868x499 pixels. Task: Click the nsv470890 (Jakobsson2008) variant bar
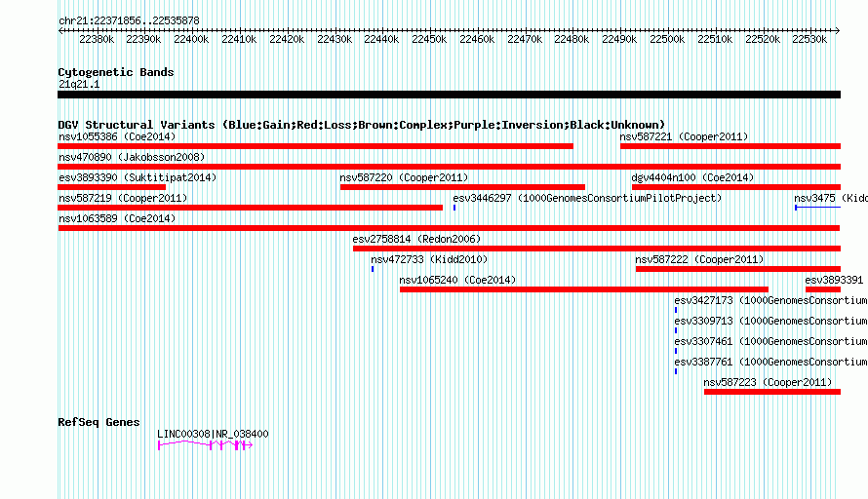pos(449,167)
